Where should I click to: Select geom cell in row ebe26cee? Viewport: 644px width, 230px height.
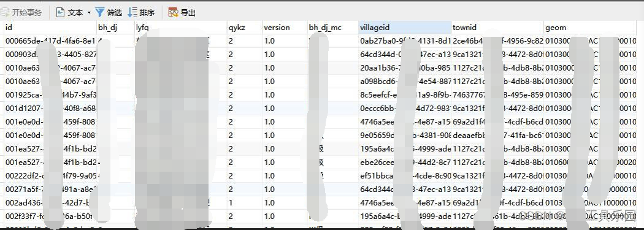pos(590,163)
